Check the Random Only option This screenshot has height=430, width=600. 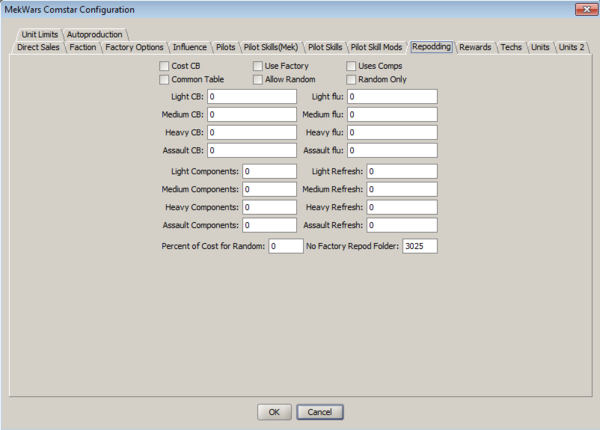click(351, 79)
